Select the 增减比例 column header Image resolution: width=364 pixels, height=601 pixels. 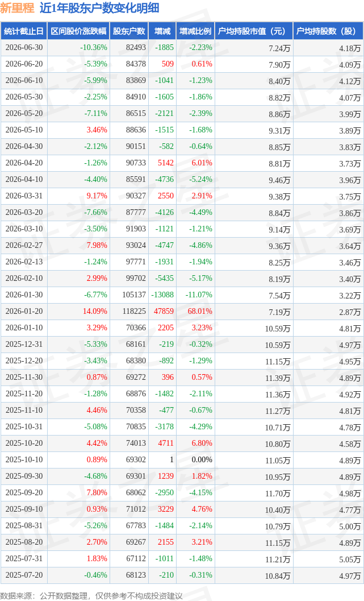pyautogui.click(x=195, y=31)
